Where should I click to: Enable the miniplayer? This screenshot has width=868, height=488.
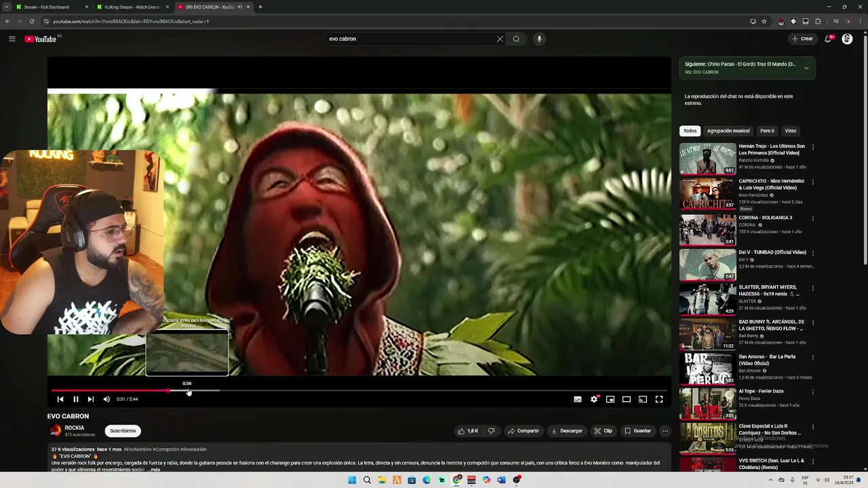click(610, 399)
